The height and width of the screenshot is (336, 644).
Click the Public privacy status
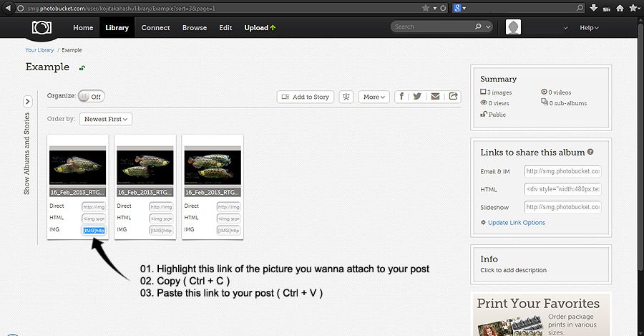point(493,115)
